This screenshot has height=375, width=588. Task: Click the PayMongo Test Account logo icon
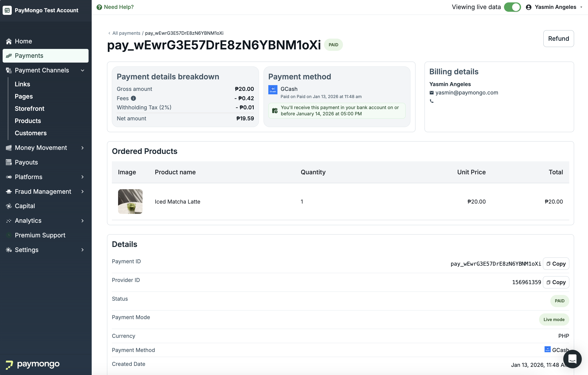click(7, 10)
